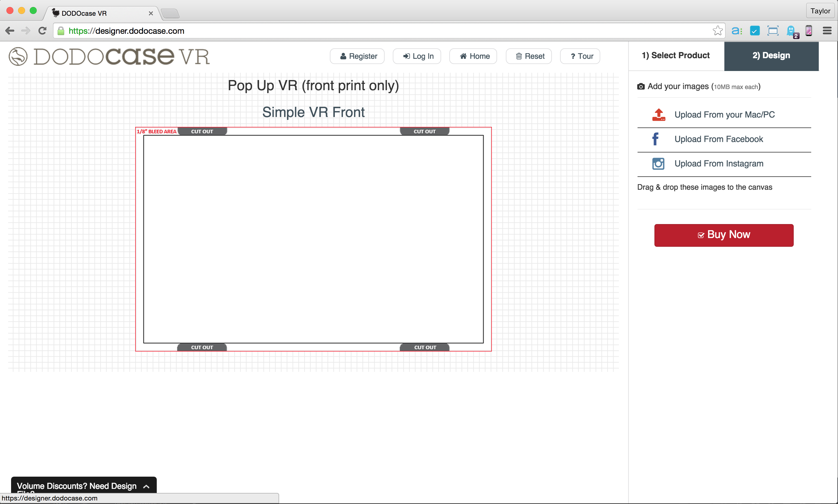Click the red Buy Now button
Screen dimensions: 838x504
coord(723,235)
